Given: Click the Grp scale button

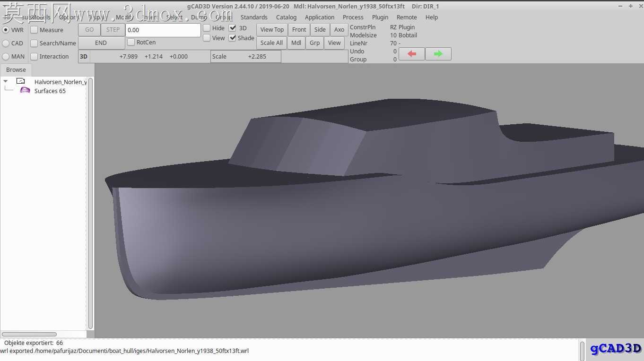Looking at the screenshot, I should tap(314, 43).
